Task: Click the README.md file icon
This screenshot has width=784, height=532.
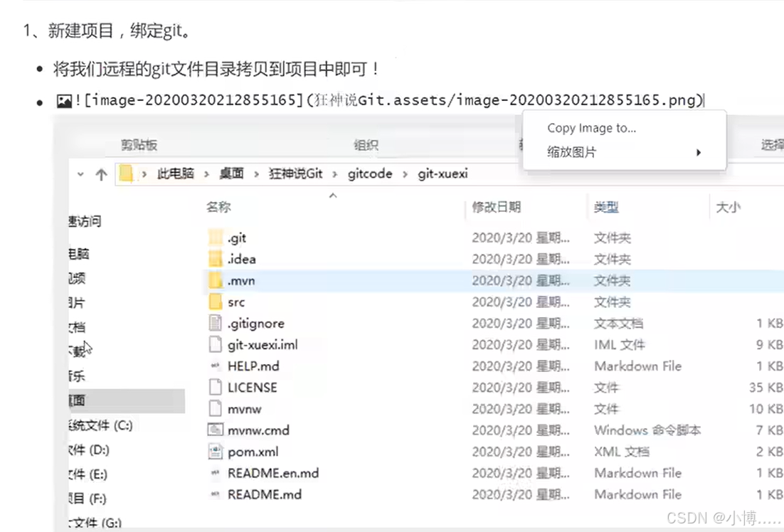Action: click(x=216, y=494)
